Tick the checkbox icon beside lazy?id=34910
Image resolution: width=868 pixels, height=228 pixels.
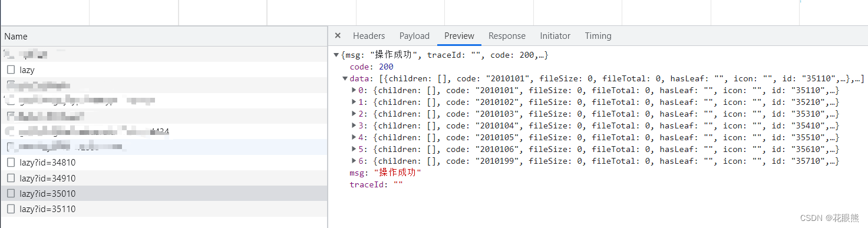11,178
